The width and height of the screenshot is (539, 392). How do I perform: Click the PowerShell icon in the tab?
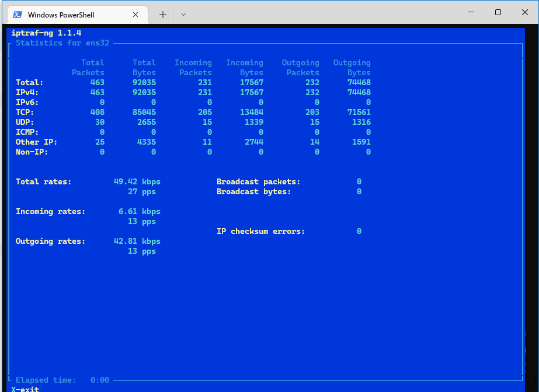point(18,15)
